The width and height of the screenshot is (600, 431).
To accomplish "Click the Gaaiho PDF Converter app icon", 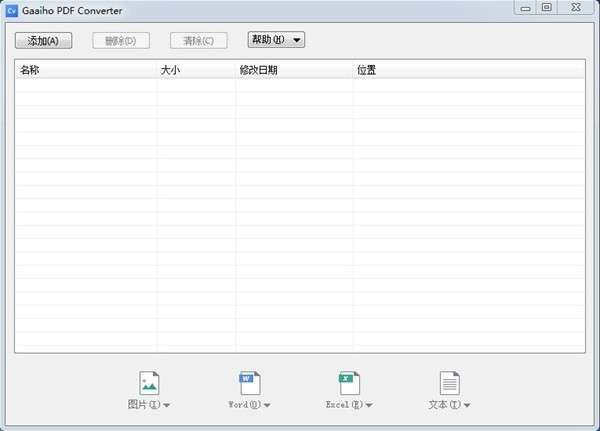I will 12,11.
